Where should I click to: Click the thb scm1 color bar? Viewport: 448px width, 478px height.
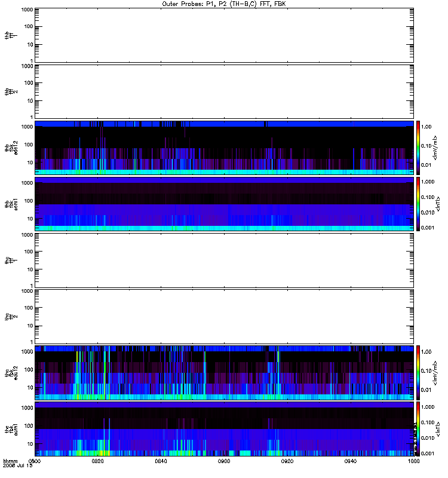(x=418, y=204)
